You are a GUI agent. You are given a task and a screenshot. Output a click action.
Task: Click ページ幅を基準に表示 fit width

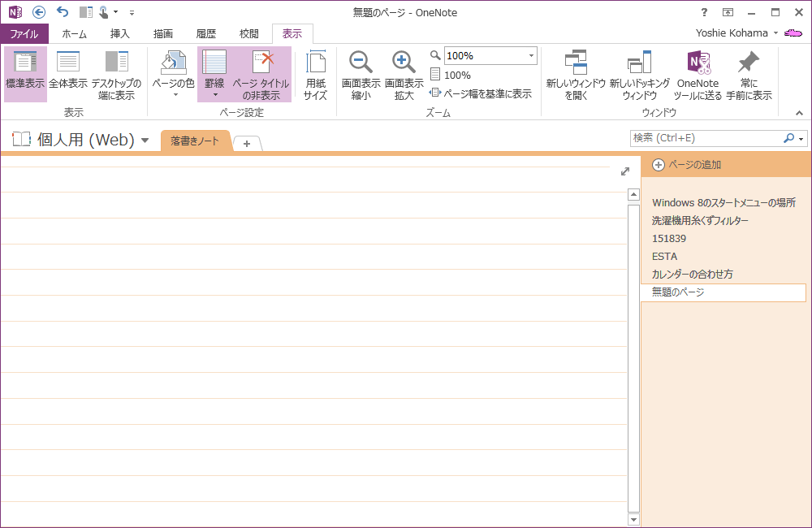click(481, 93)
